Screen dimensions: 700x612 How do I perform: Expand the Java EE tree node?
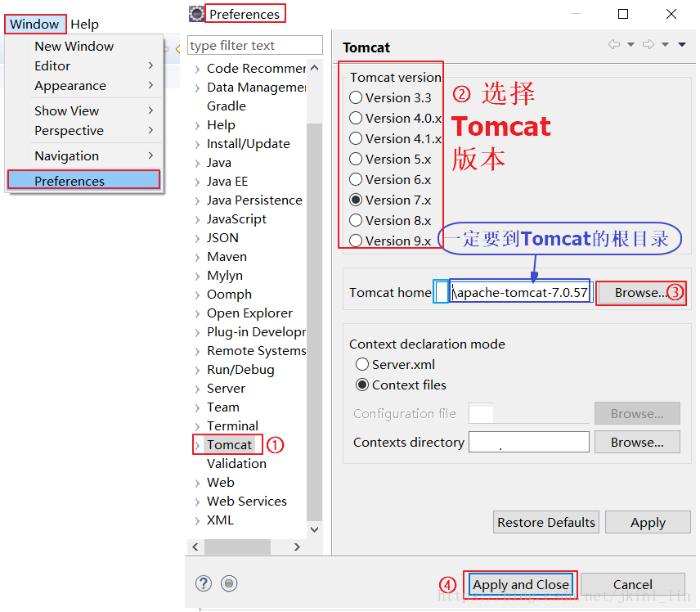(197, 182)
